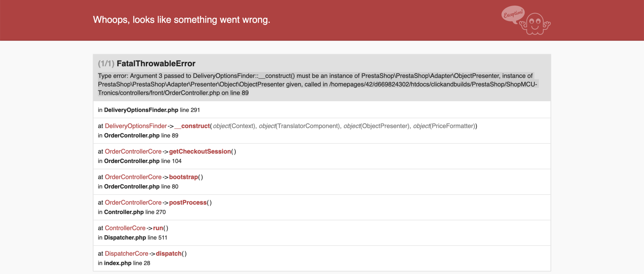Click the OrderController.php line 104 entry

pyautogui.click(x=140, y=161)
